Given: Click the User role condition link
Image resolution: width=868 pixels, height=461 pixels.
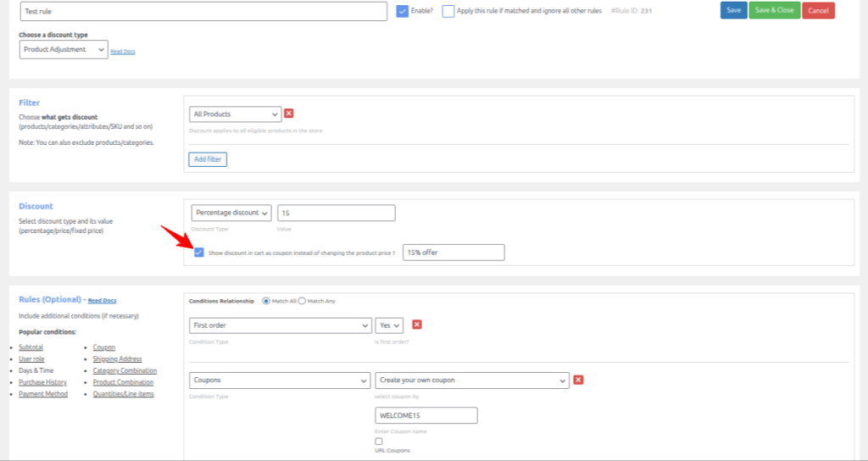Looking at the screenshot, I should point(31,358).
